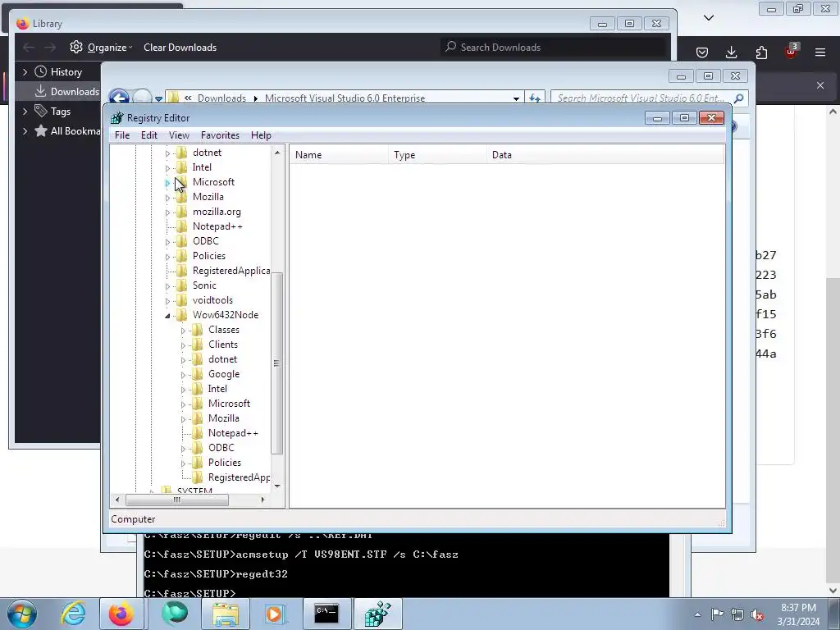Open Windows Explorer folder taskbar icon
Image resolution: width=840 pixels, height=630 pixels.
[x=226, y=614]
